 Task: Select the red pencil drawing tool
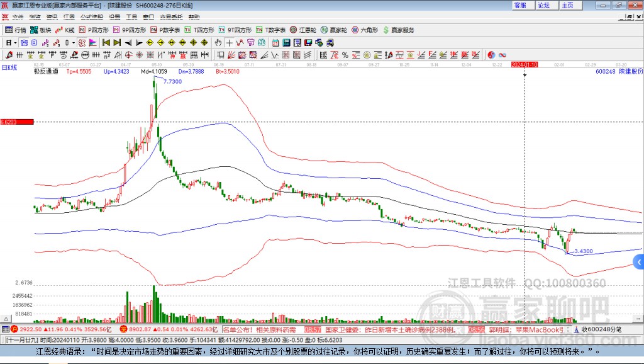point(9,55)
